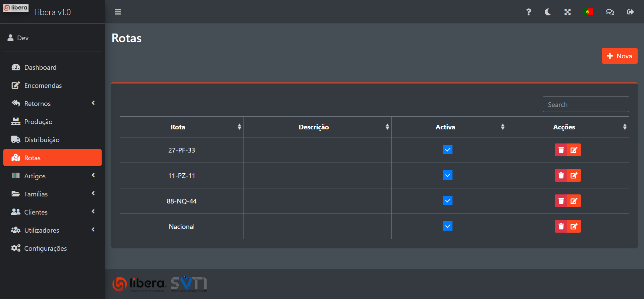Click the Nova button to add route

coord(619,56)
